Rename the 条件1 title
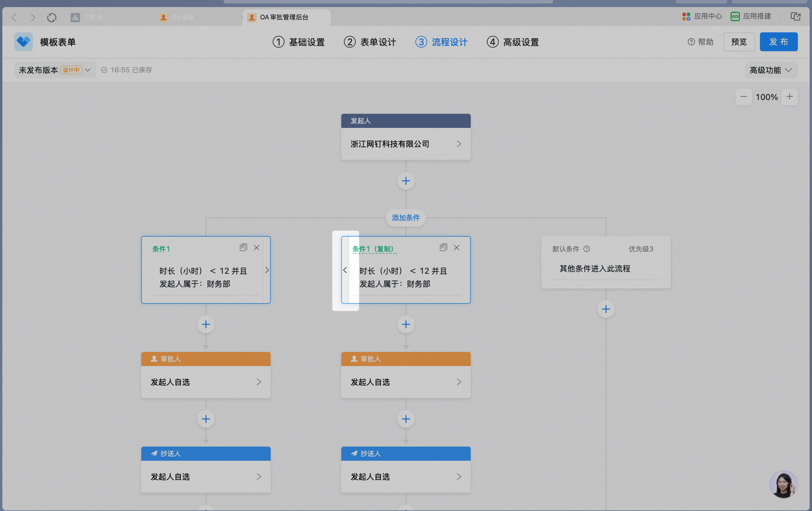Image resolution: width=812 pixels, height=511 pixels. pyautogui.click(x=161, y=249)
